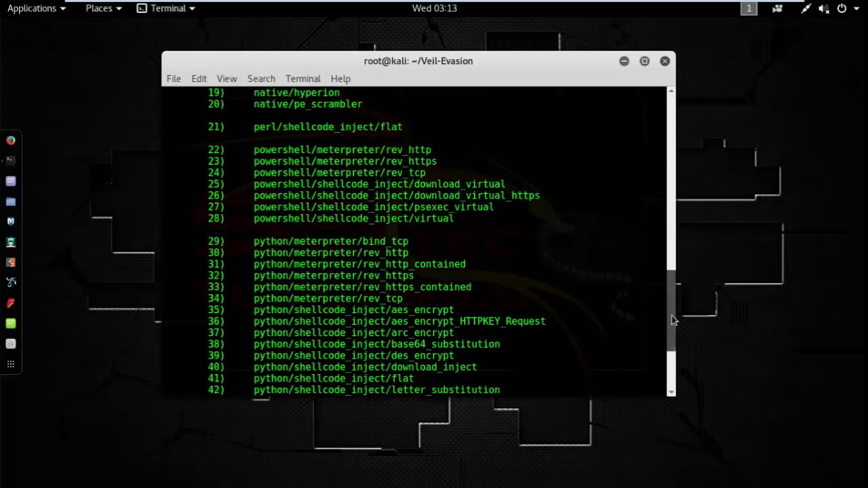This screenshot has height=488, width=868.
Task: Click the scrollbar down arrow
Action: click(x=671, y=392)
